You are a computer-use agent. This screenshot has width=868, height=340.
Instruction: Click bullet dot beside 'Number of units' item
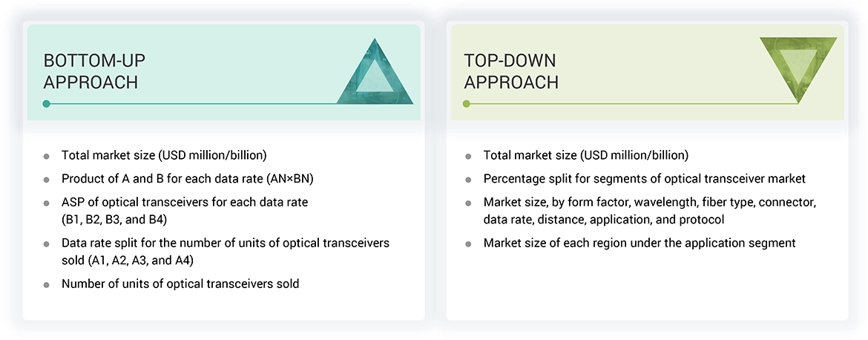coord(47,284)
